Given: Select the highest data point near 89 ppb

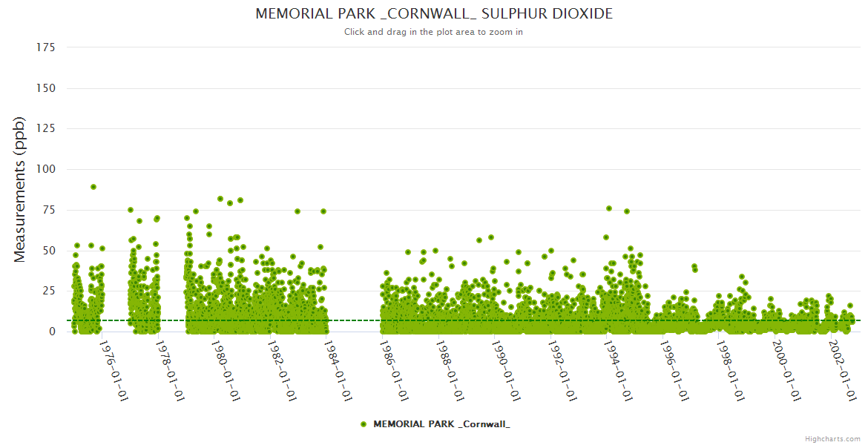Looking at the screenshot, I should (x=93, y=187).
